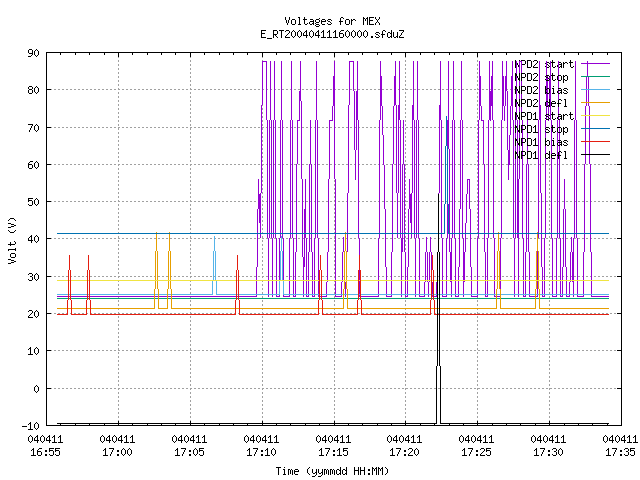
Task: Click the 0 y-axis tick label
Action: click(x=36, y=389)
